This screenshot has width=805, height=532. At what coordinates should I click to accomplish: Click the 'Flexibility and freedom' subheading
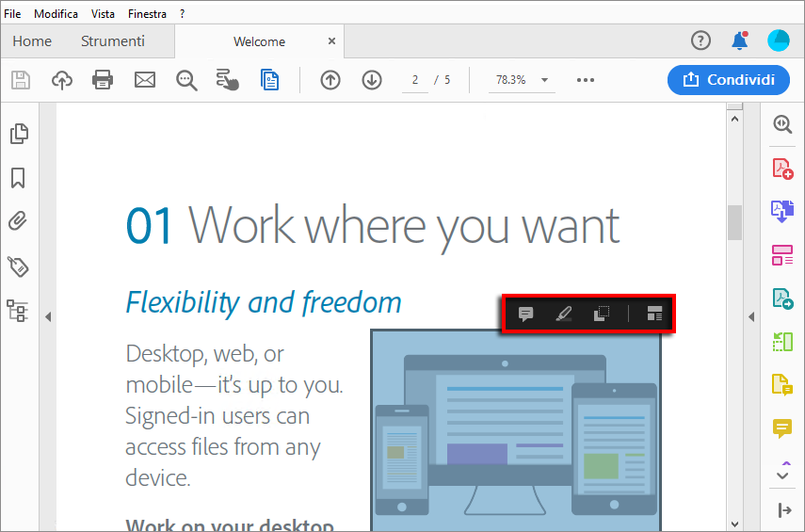pos(264,302)
